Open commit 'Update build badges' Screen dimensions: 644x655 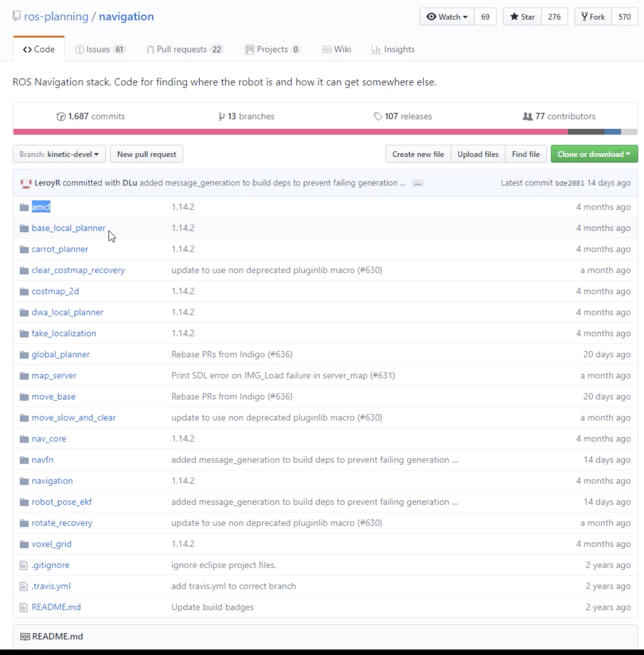[213, 607]
